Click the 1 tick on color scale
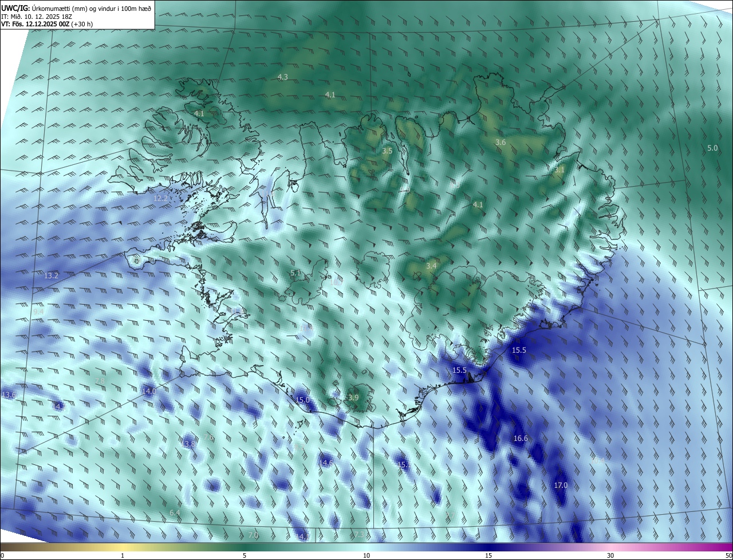 123,555
